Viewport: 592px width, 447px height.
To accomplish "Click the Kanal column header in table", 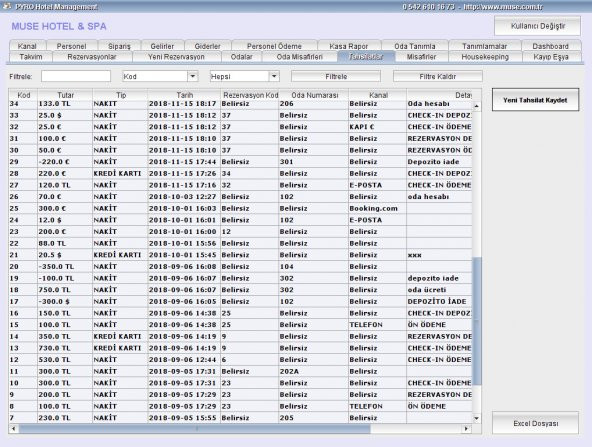I will pyautogui.click(x=378, y=95).
